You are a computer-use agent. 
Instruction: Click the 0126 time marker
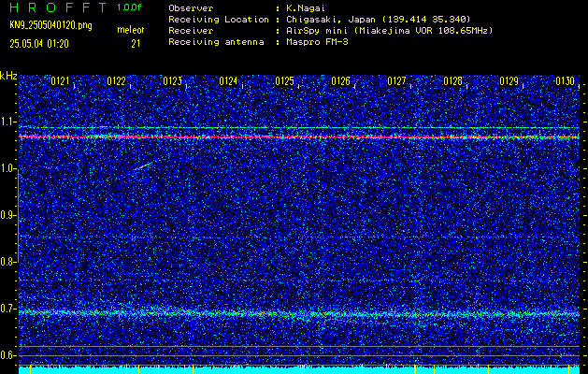point(340,81)
